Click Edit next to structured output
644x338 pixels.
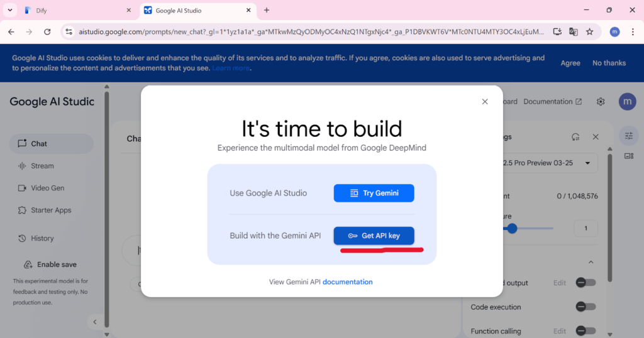[x=559, y=283]
